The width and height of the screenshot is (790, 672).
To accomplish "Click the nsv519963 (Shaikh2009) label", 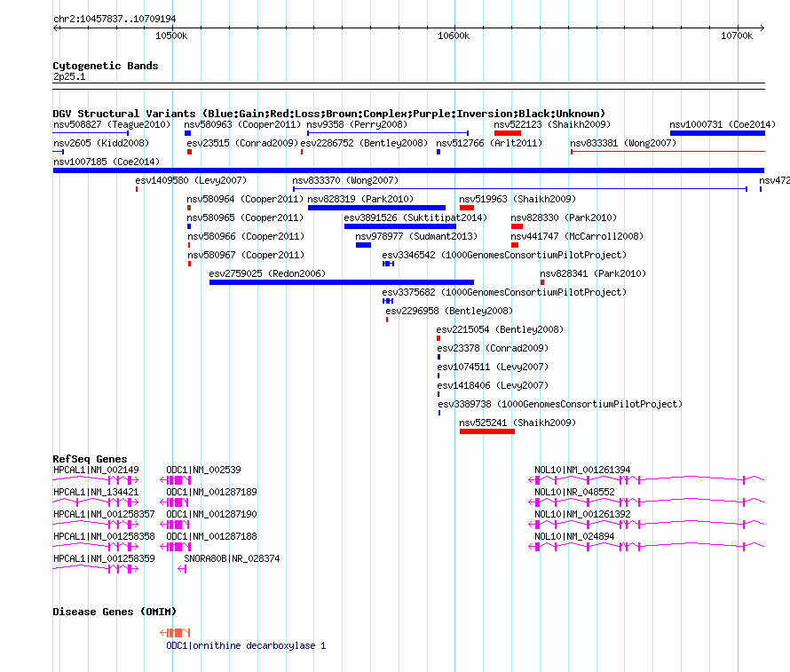I will click(x=517, y=199).
